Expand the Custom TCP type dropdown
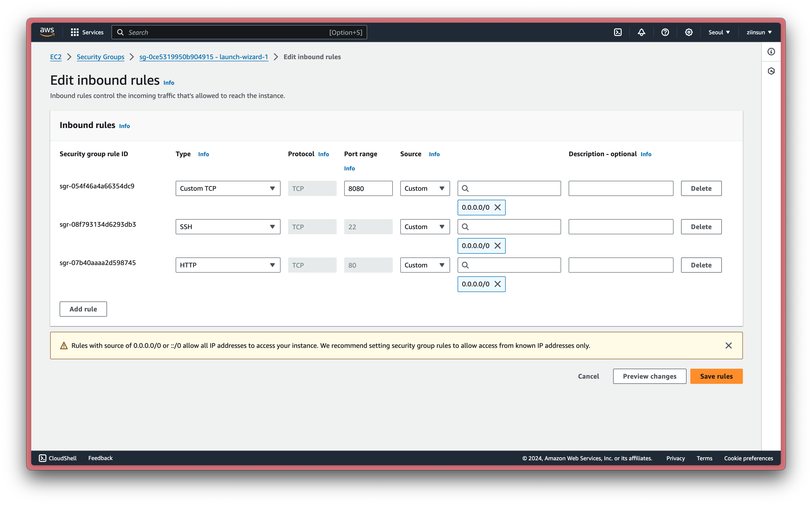Screen dimensions: 812x505 click(228, 188)
